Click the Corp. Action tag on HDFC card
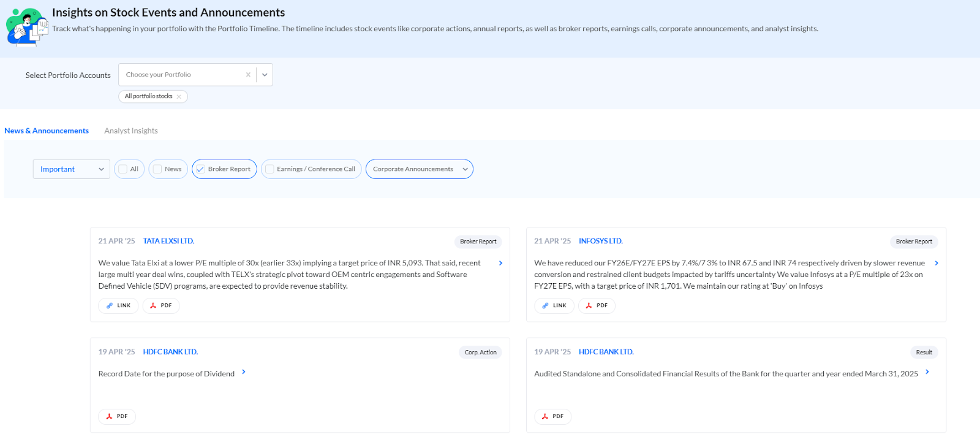Screen dimensions: 980x445 coord(480,352)
